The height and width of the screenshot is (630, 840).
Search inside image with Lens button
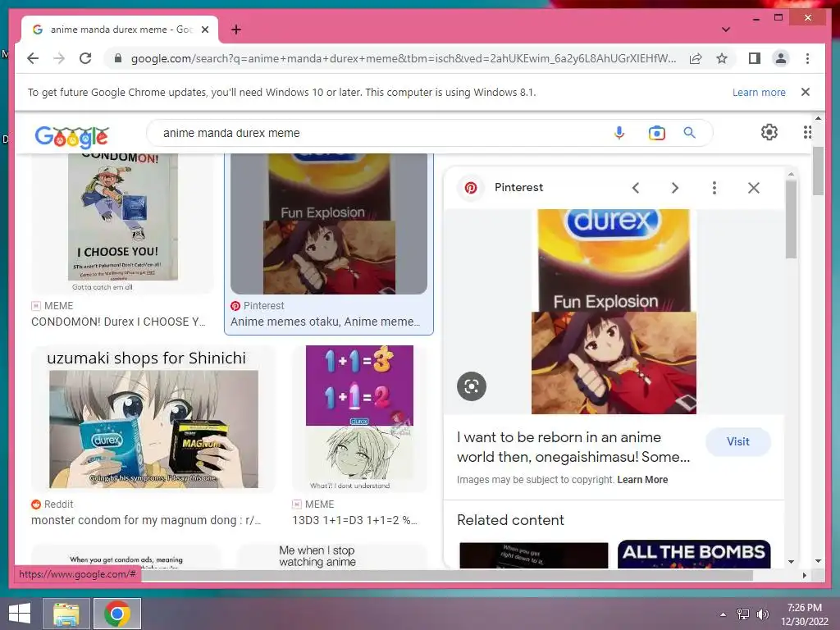coord(472,386)
